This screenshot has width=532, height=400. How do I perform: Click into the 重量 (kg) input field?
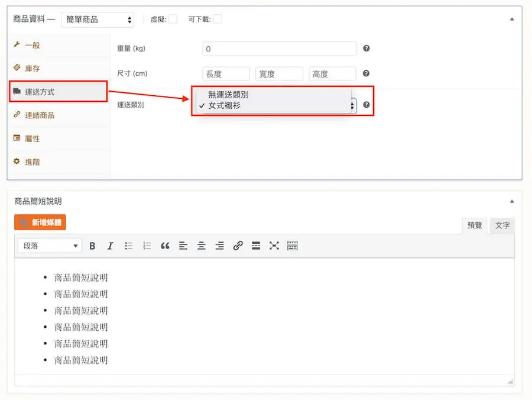(x=279, y=49)
